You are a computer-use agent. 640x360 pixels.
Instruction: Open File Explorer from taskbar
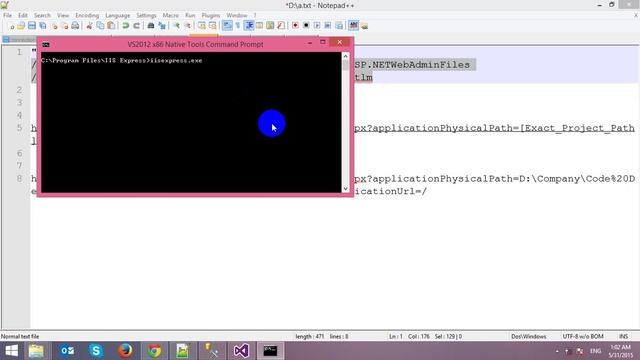pos(36,351)
